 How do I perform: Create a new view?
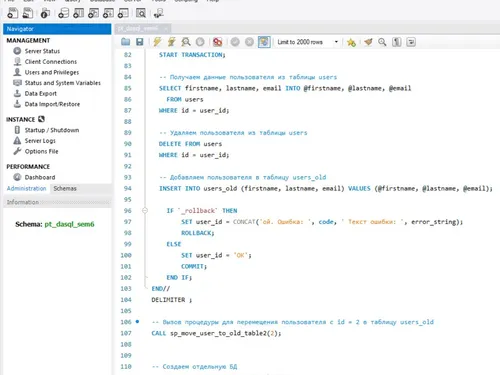click(93, 13)
